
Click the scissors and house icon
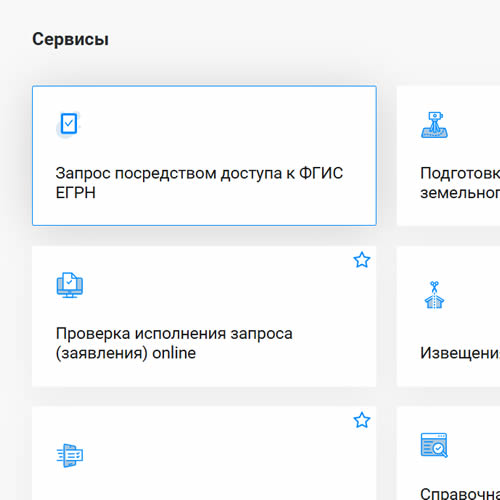[434, 295]
